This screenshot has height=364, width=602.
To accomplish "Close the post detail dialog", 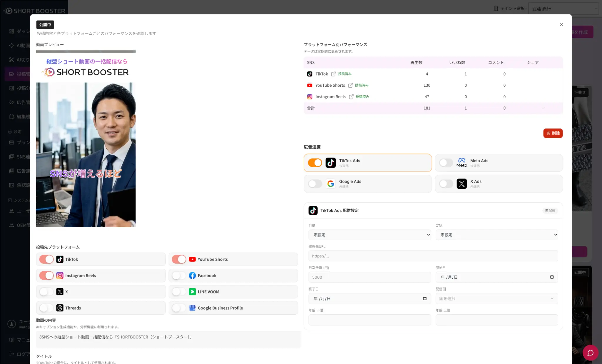I will pos(561,24).
